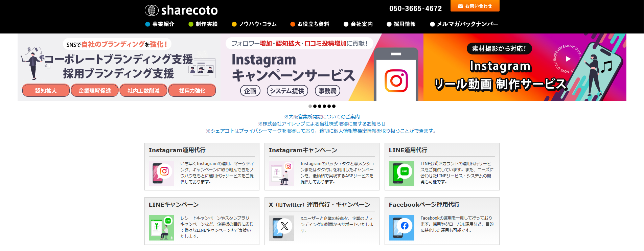This screenshot has height=251, width=644.
Task: Open the 株式会社アイレップ 株式取得 notice link
Action: (322, 124)
